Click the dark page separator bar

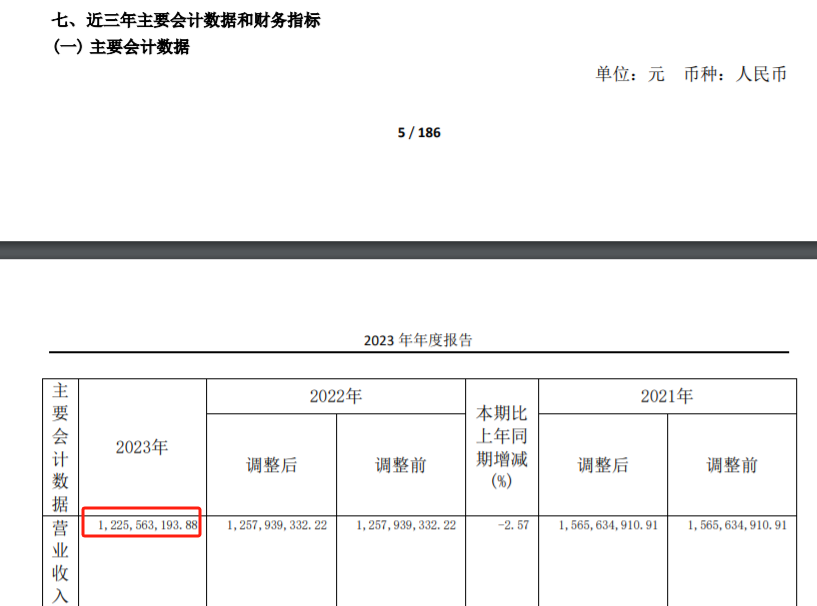408,250
